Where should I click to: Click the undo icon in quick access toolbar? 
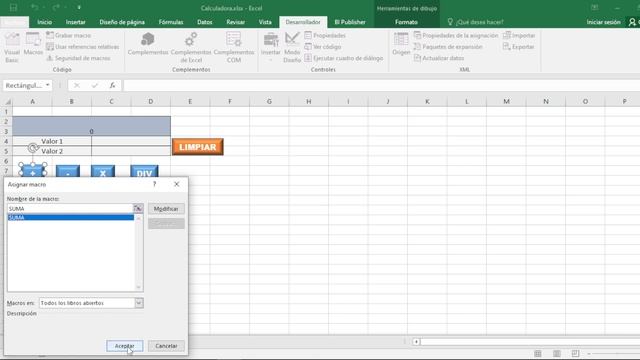point(34,7)
